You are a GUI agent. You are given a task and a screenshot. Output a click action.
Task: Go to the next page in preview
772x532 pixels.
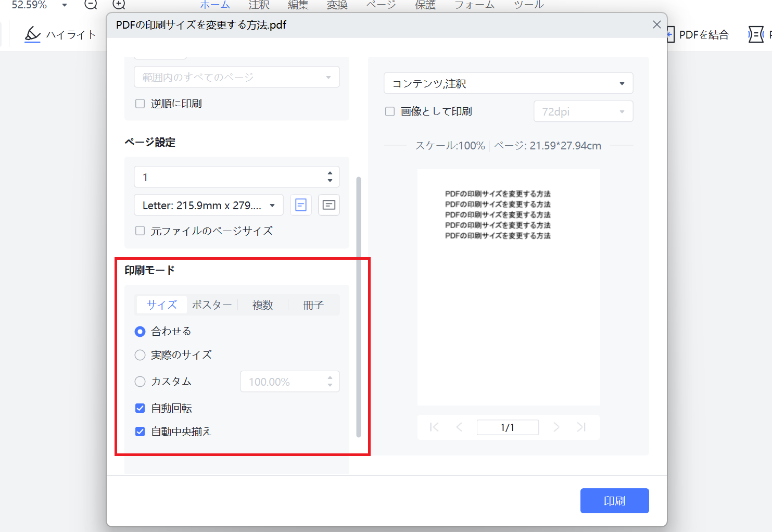pos(556,427)
